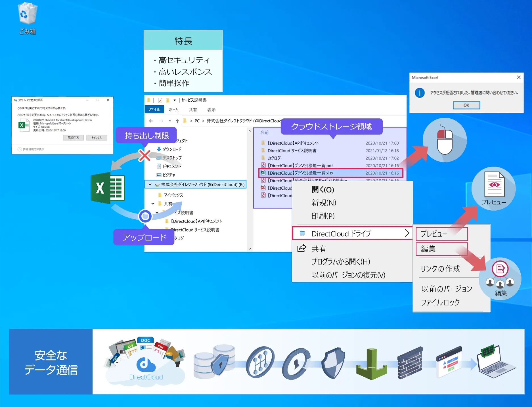Click the tree pane scroll-down arrow

click(250, 249)
